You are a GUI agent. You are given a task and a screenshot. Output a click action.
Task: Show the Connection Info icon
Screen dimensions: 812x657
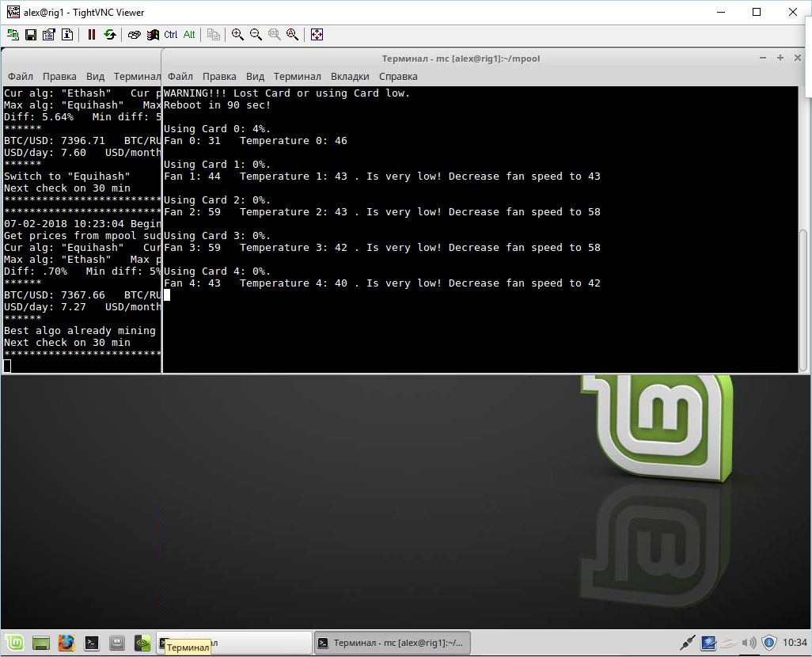[x=67, y=35]
